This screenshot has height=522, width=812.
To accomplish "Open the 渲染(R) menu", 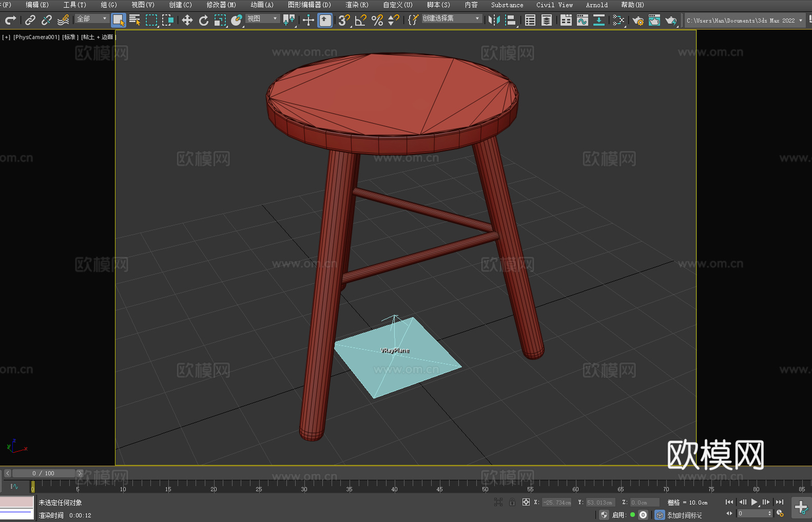I will (357, 5).
